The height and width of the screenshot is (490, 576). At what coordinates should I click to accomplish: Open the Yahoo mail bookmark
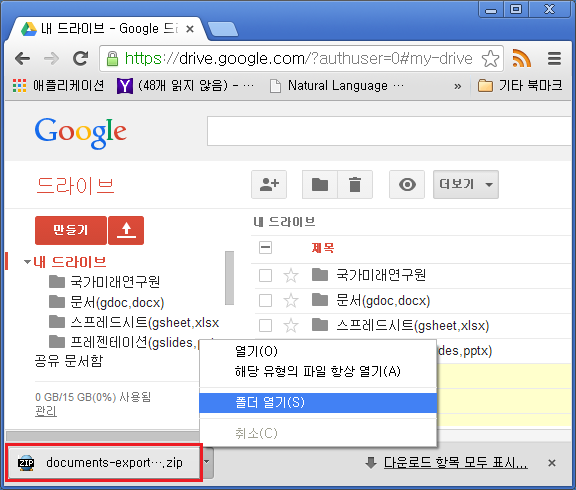186,86
